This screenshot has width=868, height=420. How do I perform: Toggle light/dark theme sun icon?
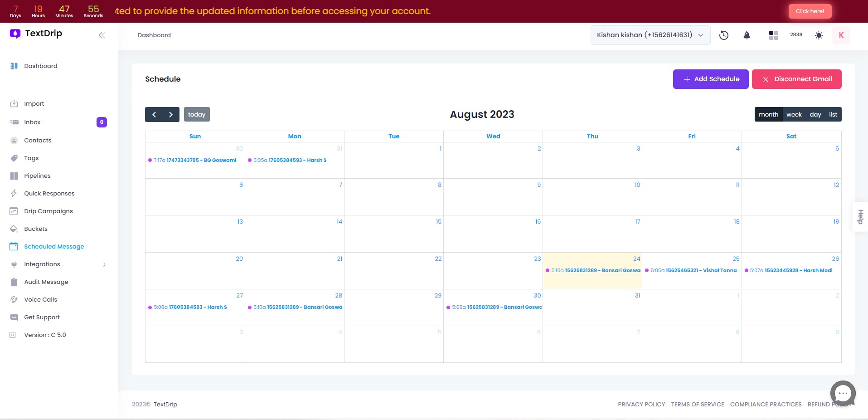point(819,35)
